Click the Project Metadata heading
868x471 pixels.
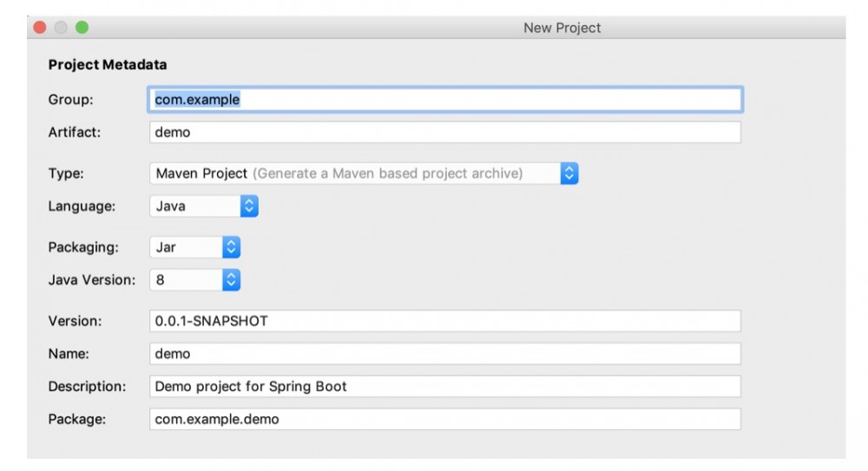click(108, 65)
